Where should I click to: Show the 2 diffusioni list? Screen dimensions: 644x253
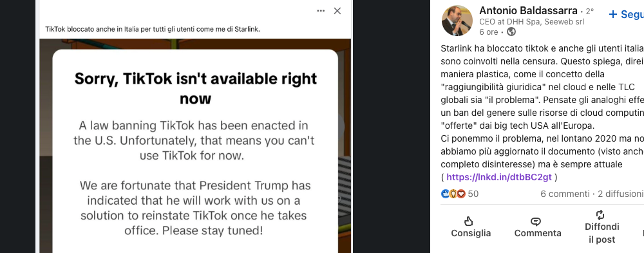click(x=621, y=194)
